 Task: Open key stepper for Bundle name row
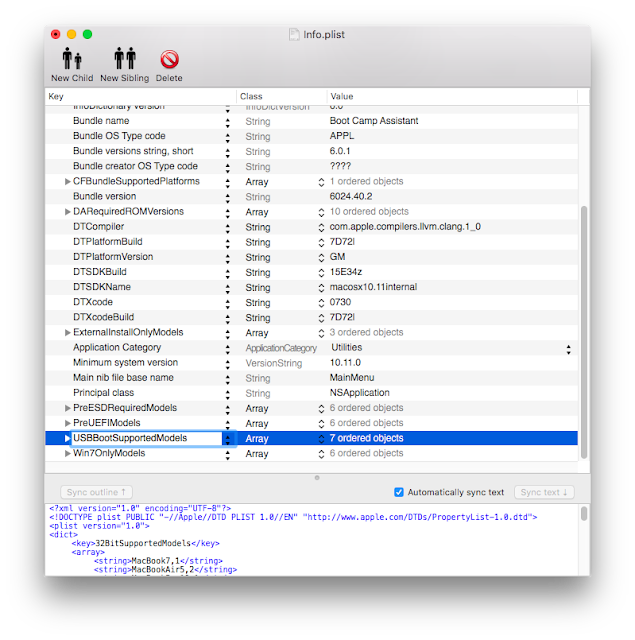pos(228,122)
